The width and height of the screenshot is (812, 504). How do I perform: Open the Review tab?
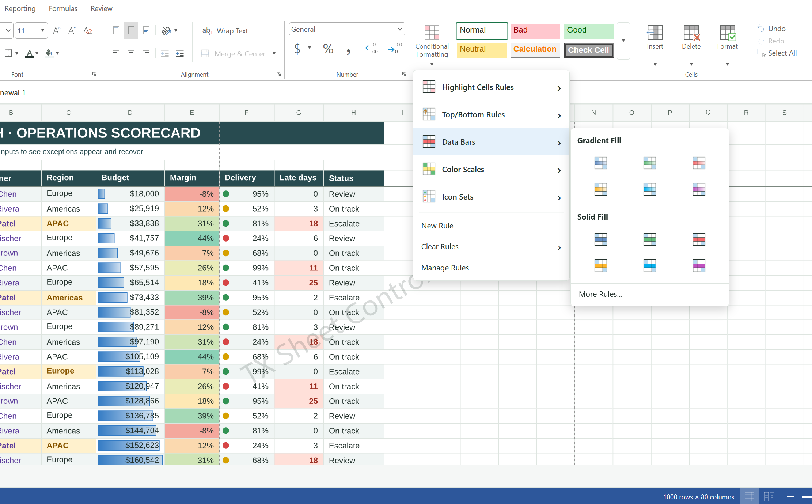[102, 8]
